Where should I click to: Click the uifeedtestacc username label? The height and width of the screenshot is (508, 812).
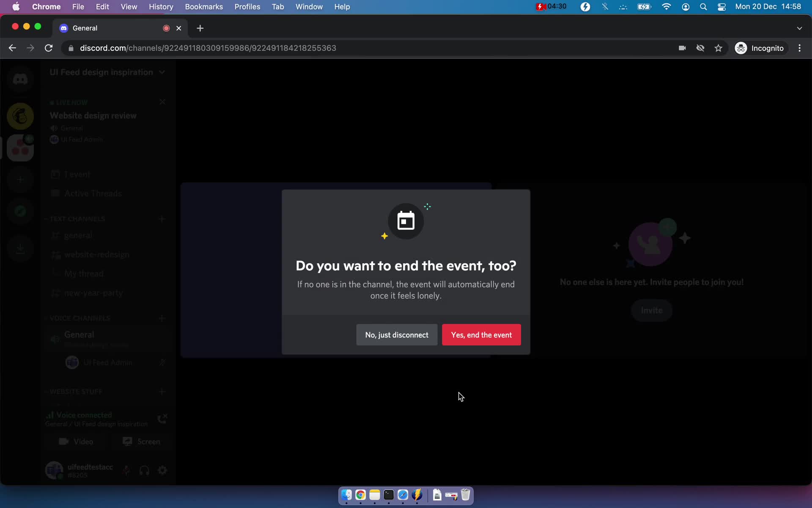[91, 466]
